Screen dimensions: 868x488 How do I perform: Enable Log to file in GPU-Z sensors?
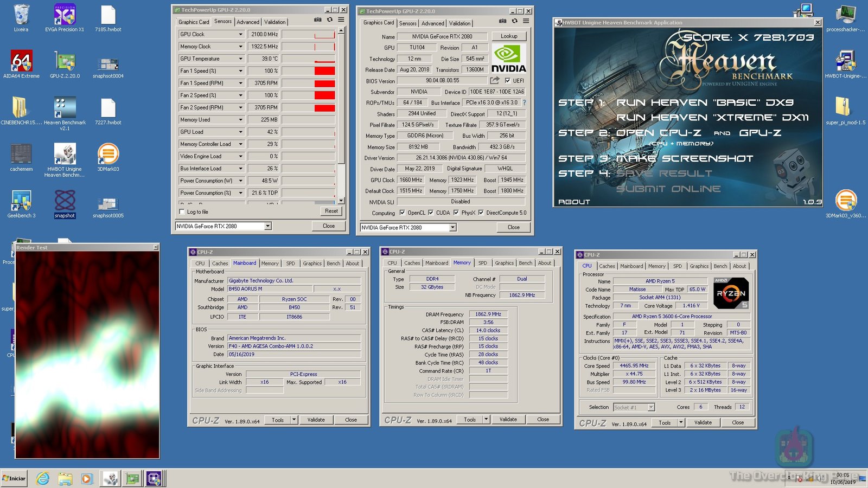tap(182, 211)
